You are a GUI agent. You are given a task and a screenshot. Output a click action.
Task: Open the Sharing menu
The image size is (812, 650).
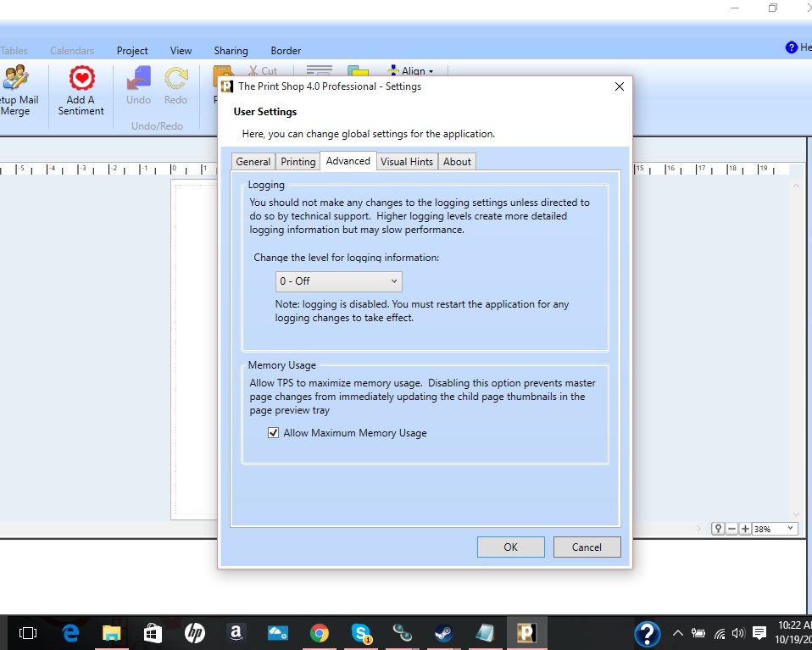click(231, 51)
